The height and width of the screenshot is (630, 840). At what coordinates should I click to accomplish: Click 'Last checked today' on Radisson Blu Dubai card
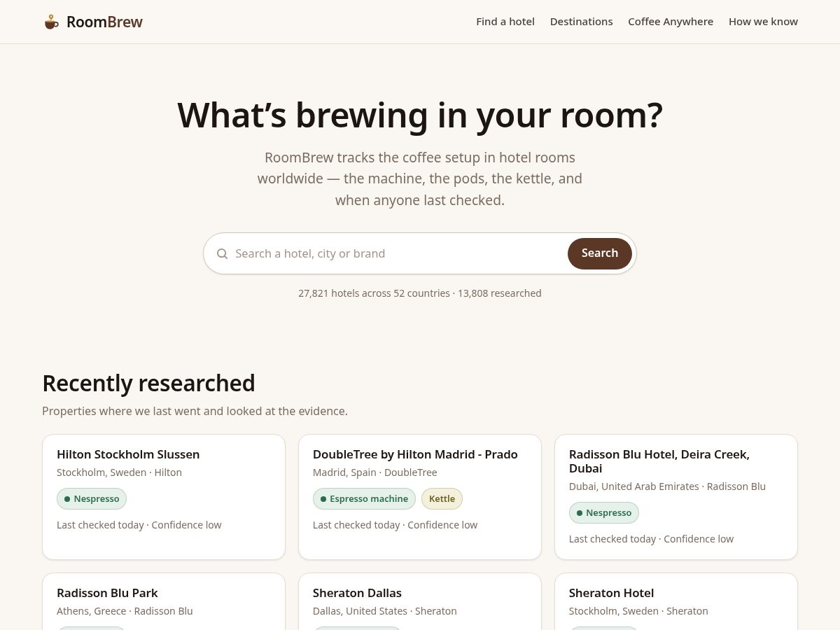612,539
